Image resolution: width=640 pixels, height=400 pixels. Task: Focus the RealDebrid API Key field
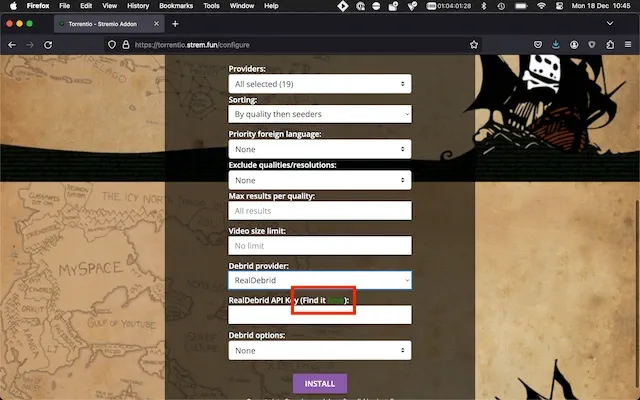point(320,315)
